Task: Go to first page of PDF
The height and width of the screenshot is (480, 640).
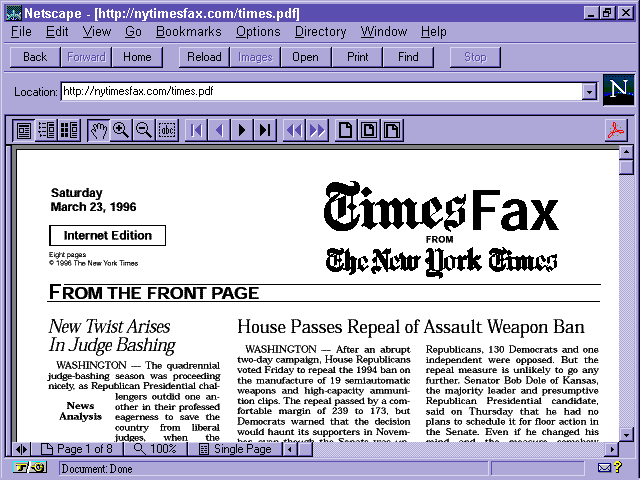Action: tap(196, 131)
